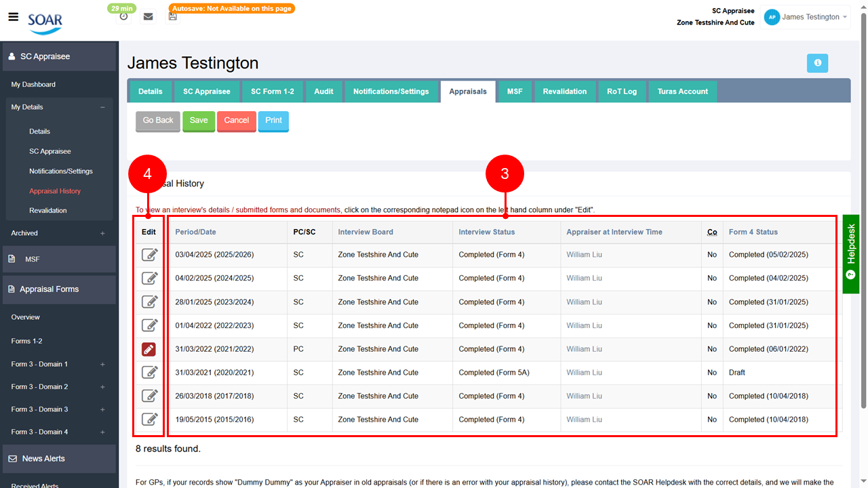Sort table by Period/Date column header
Image resolution: width=868 pixels, height=488 pixels.
[195, 232]
